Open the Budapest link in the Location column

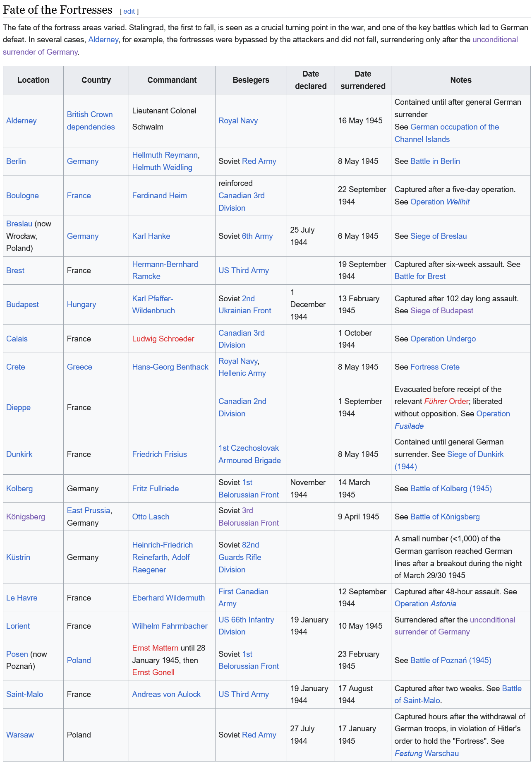(x=22, y=305)
